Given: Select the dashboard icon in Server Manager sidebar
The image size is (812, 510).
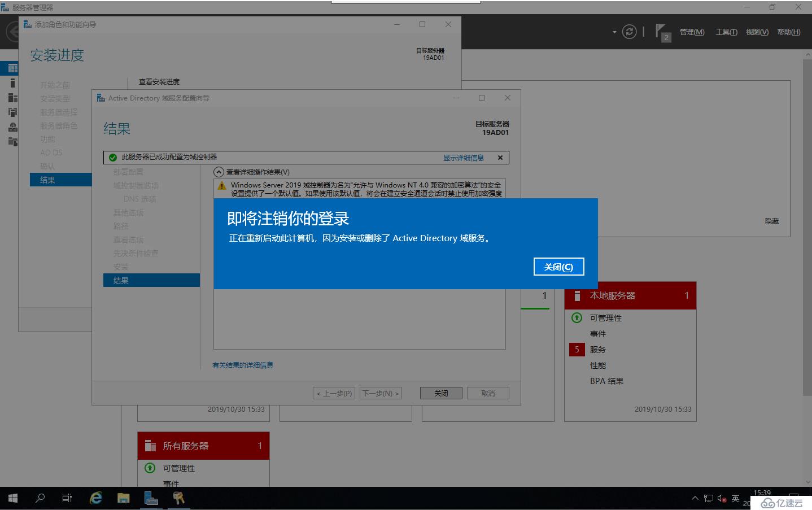Looking at the screenshot, I should [x=12, y=68].
